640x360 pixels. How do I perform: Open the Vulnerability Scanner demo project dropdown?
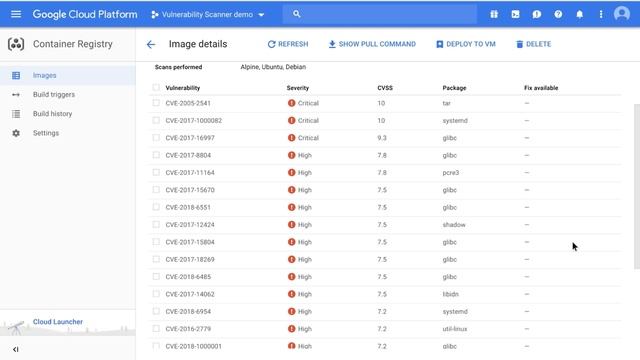[x=208, y=15]
